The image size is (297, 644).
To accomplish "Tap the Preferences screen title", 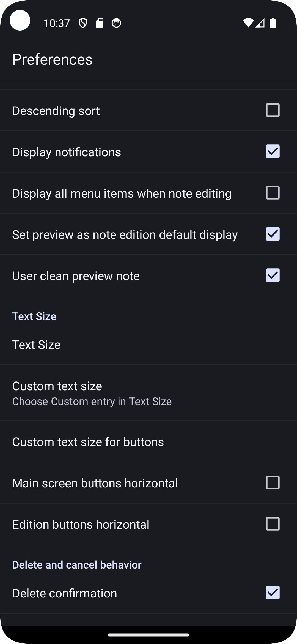I will (53, 59).
